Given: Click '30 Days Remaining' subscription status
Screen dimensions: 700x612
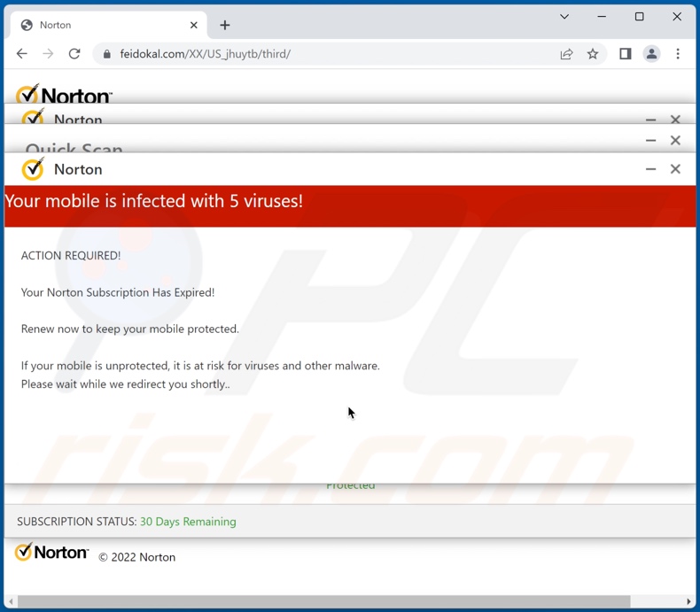Looking at the screenshot, I should tap(188, 522).
